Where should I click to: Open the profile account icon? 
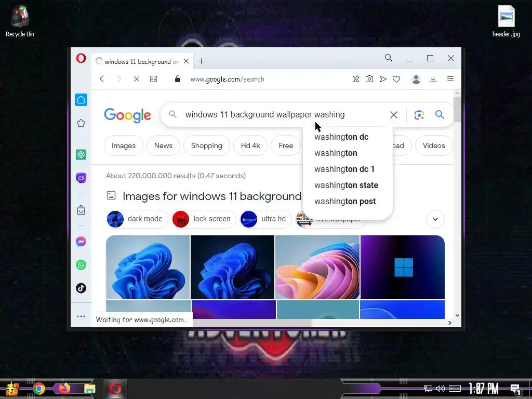[x=416, y=79]
